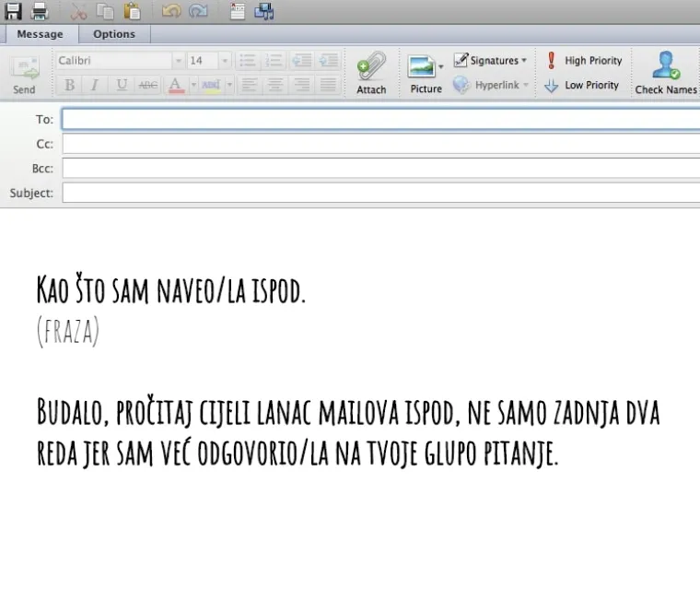700x601 pixels.
Task: Click the Print icon in top toolbar
Action: click(41, 11)
